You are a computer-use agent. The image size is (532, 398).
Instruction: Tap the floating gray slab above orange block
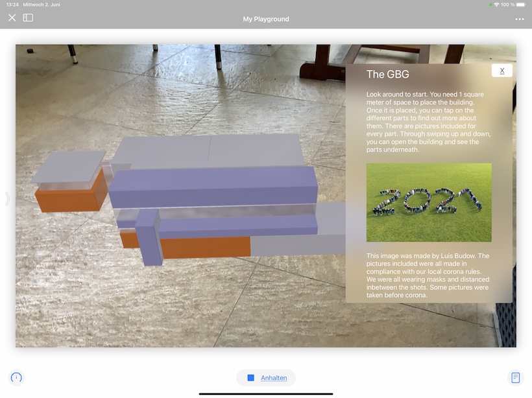click(x=68, y=167)
